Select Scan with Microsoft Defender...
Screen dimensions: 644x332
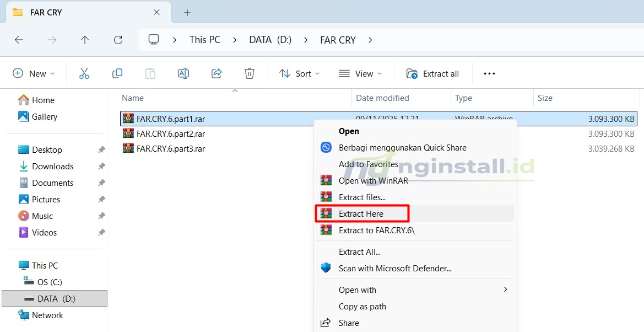coord(395,268)
